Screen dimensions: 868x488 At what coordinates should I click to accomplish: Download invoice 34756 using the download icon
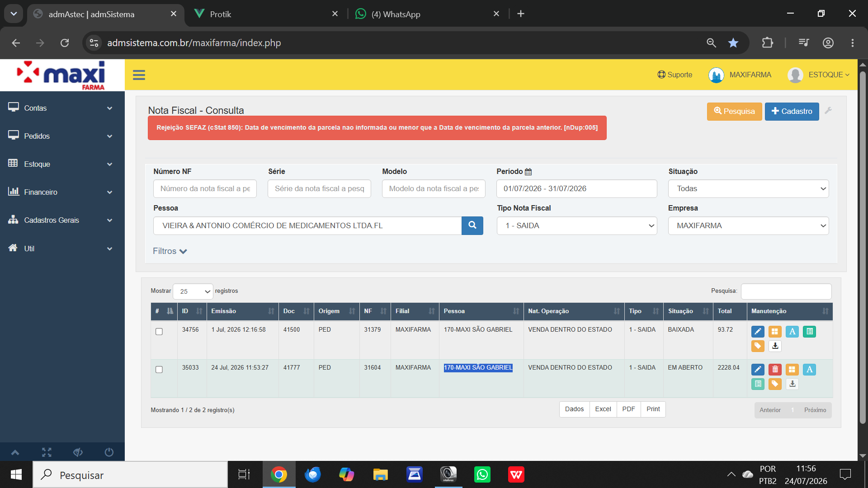tap(775, 346)
